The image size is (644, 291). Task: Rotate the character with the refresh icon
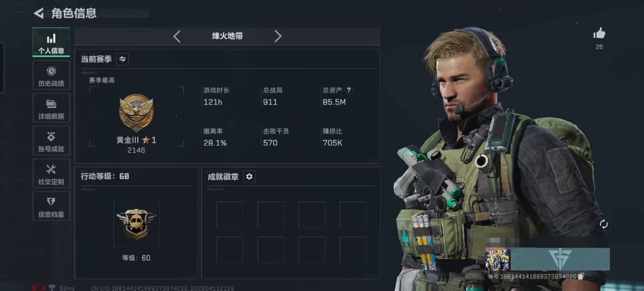click(603, 224)
